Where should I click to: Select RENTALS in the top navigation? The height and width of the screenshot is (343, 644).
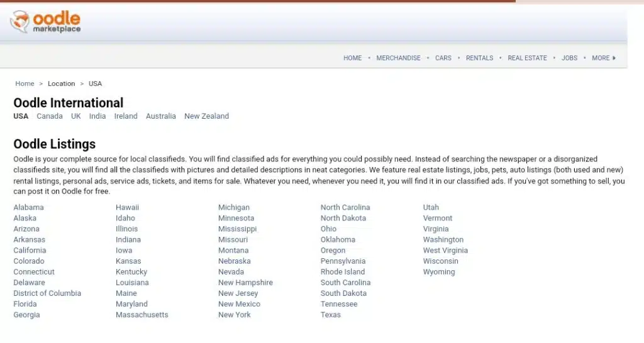pyautogui.click(x=479, y=58)
